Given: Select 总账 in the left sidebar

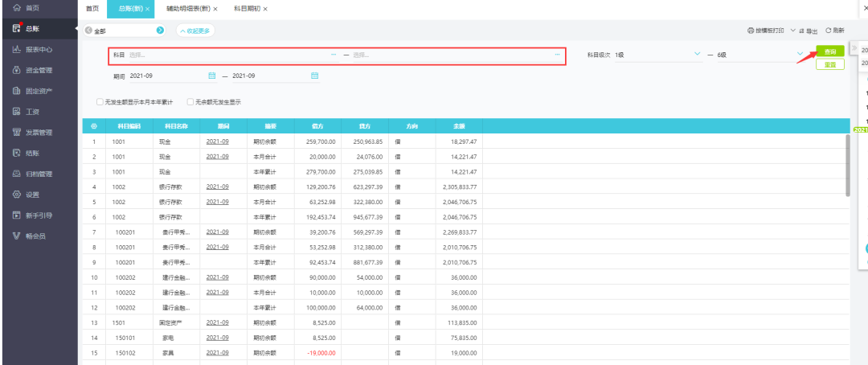Looking at the screenshot, I should [33, 29].
